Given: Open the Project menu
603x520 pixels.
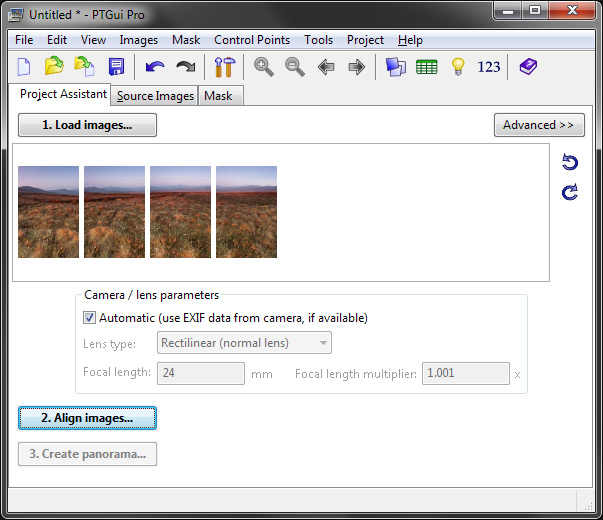Looking at the screenshot, I should pos(365,40).
